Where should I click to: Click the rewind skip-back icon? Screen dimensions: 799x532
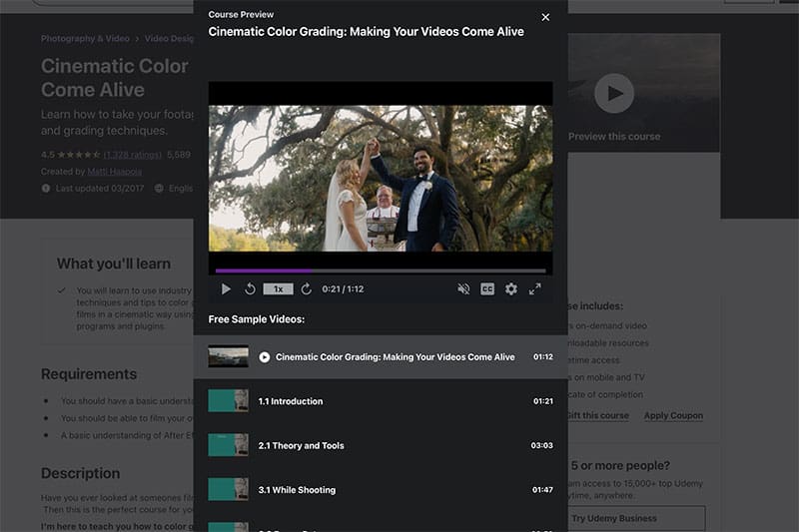[250, 289]
